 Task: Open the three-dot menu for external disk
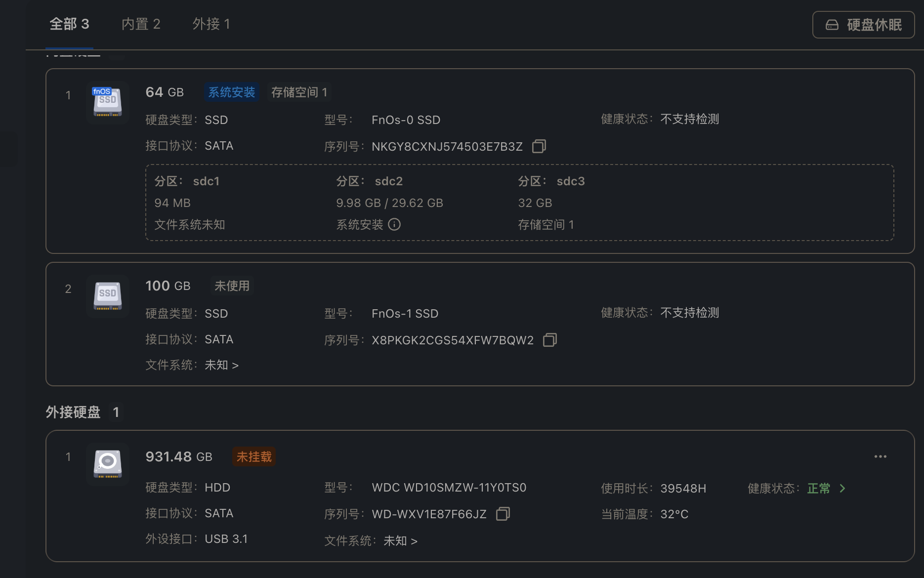pyautogui.click(x=880, y=456)
